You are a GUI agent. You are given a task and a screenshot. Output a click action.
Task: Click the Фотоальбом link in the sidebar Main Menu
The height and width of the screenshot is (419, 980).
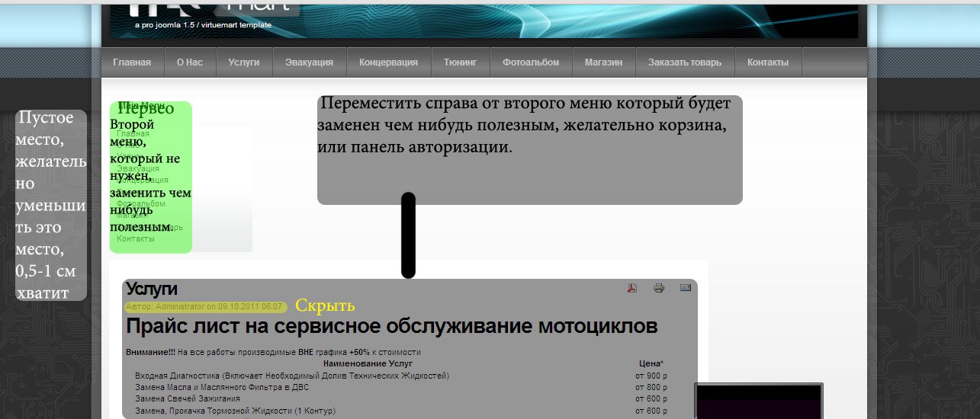click(141, 203)
